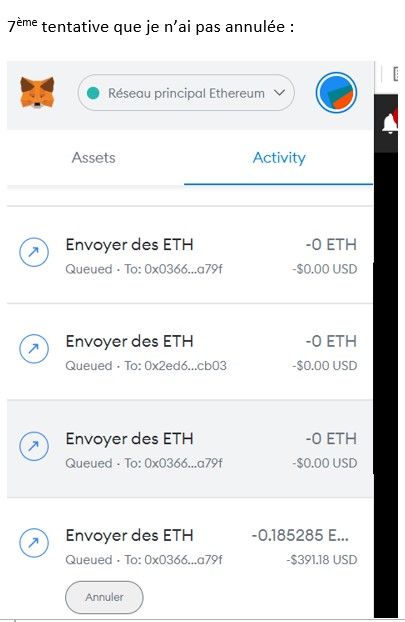Open the account avatar menu
The height and width of the screenshot is (622, 405).
coord(336,92)
